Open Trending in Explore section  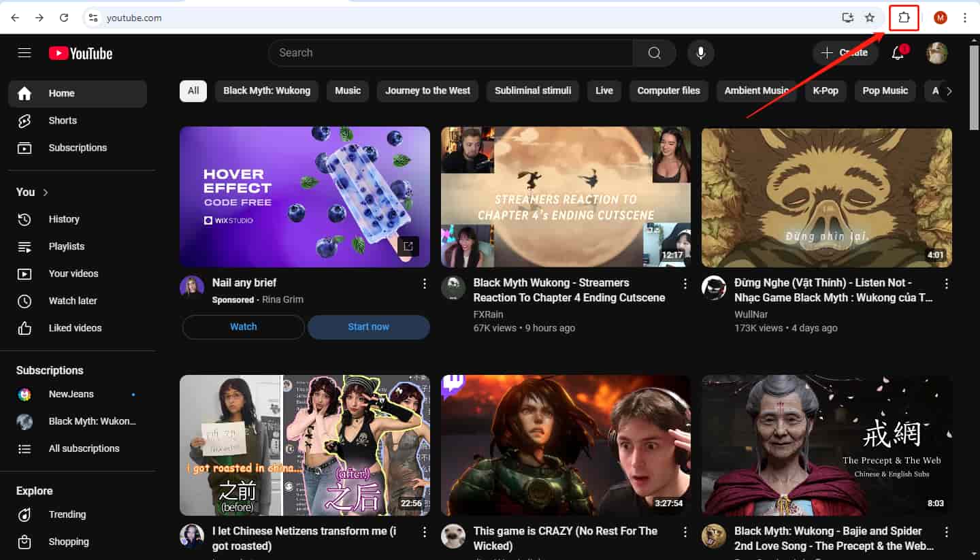(78, 514)
